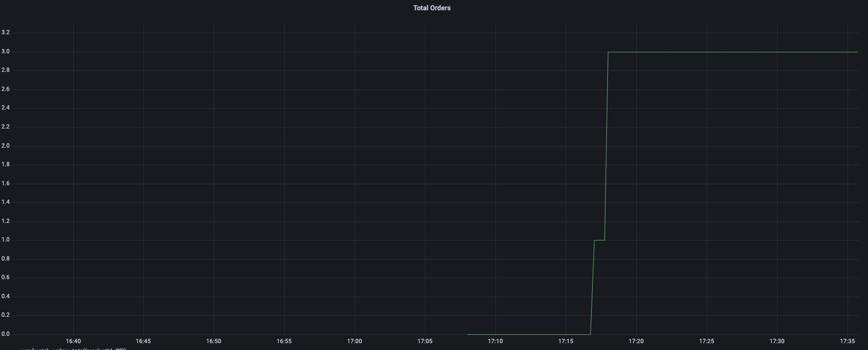868x350 pixels.
Task: Click the 2.6 y-axis label
Action: pos(6,89)
